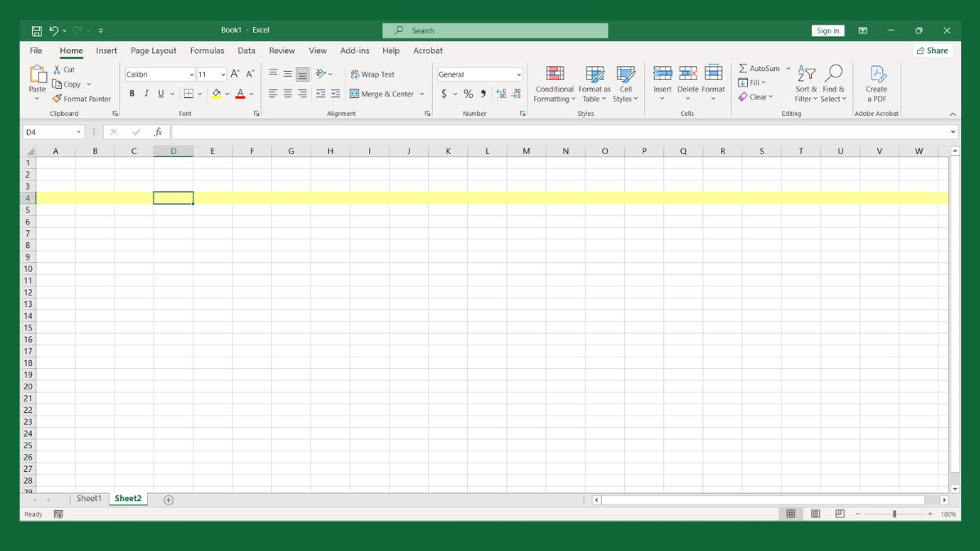Click the Sign in button
This screenshot has width=980, height=551.
pyautogui.click(x=827, y=30)
